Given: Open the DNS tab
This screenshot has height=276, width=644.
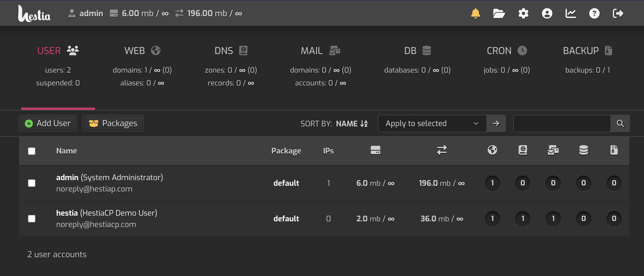Looking at the screenshot, I should pos(231,51).
